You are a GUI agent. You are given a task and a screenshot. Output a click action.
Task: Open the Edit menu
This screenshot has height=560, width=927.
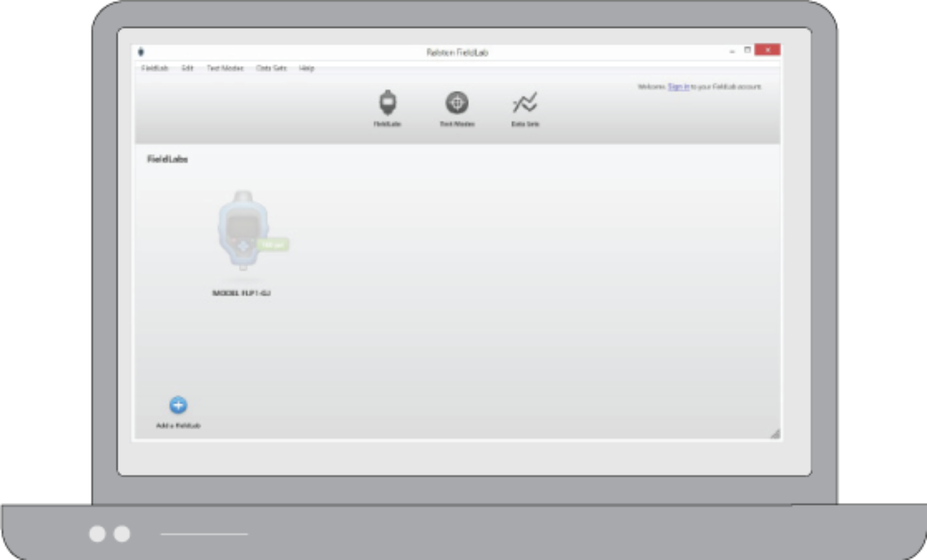187,68
